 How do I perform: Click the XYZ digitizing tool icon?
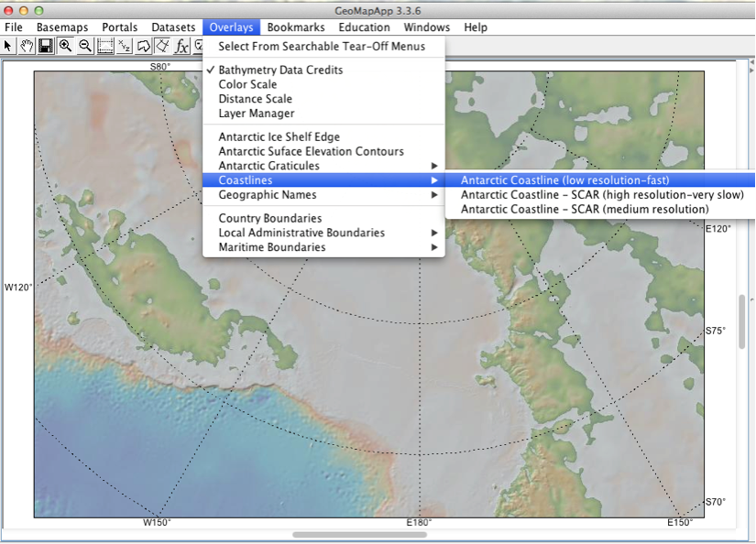(x=124, y=46)
